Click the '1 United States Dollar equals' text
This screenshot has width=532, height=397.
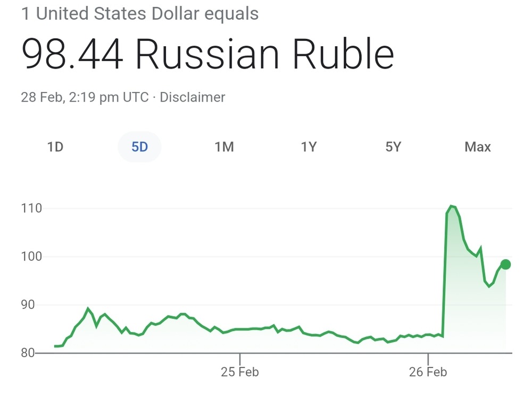pyautogui.click(x=140, y=14)
